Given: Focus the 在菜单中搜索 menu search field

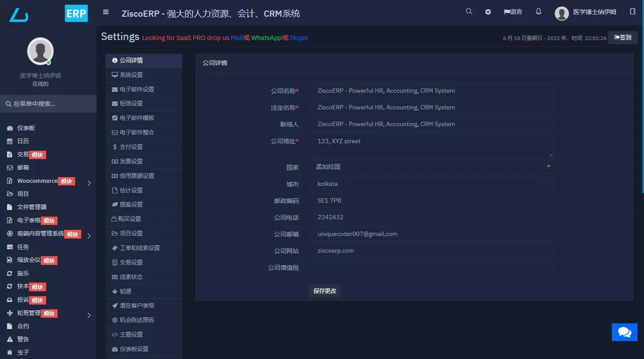Looking at the screenshot, I should [x=48, y=104].
